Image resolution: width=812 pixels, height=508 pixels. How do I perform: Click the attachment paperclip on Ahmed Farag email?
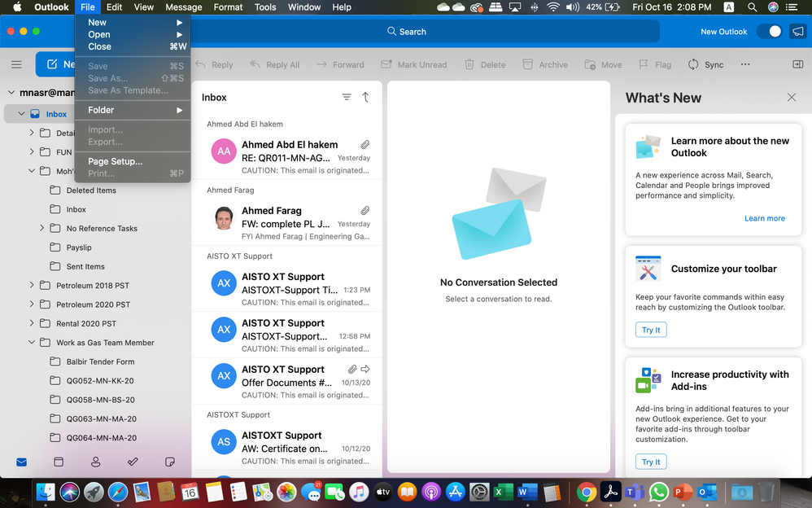click(365, 211)
